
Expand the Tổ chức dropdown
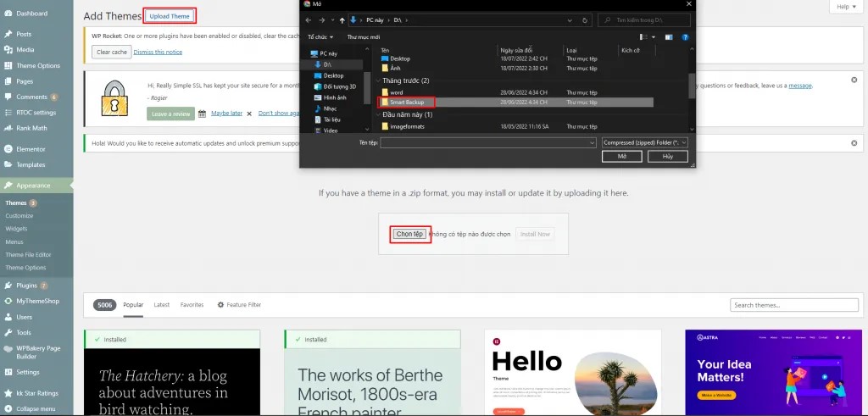[320, 37]
